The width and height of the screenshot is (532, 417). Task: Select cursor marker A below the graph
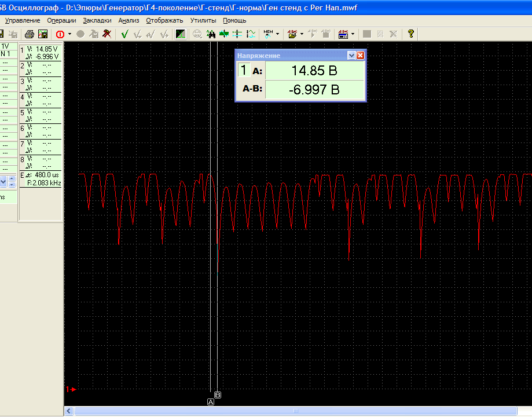pos(211,402)
